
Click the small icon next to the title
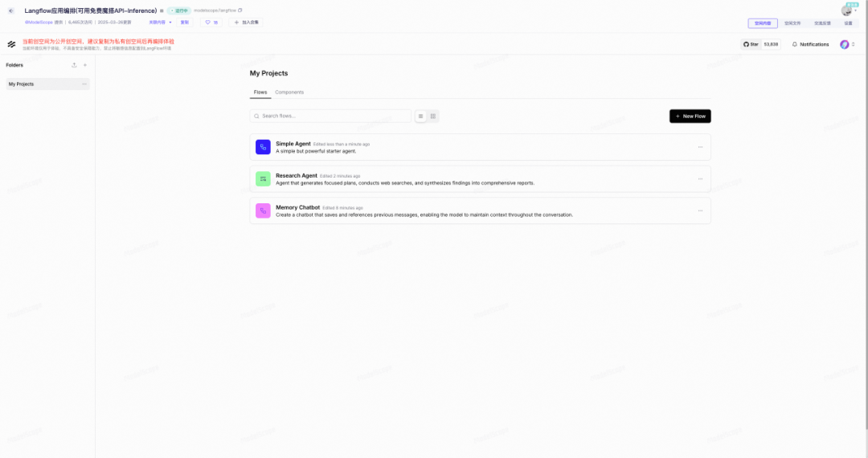click(x=162, y=10)
